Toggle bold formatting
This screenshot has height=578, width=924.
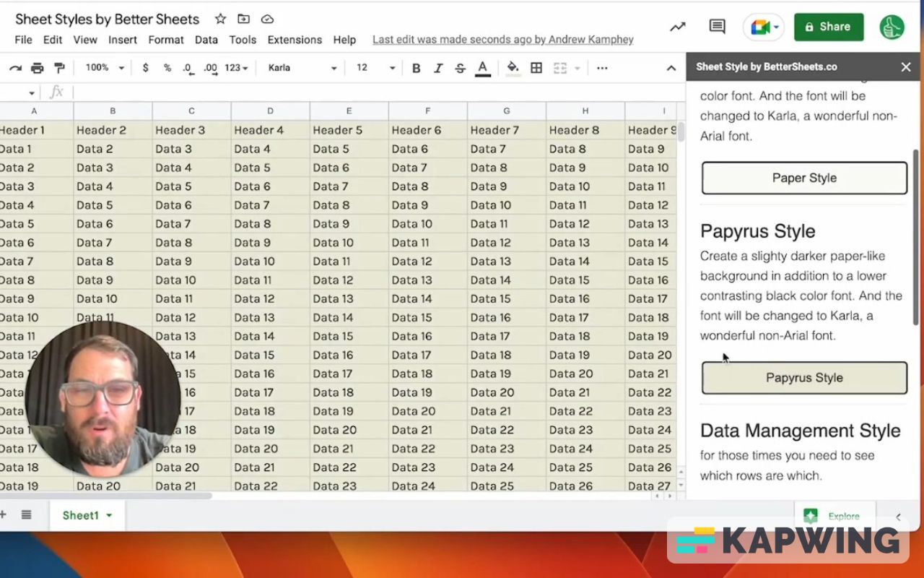pos(416,68)
